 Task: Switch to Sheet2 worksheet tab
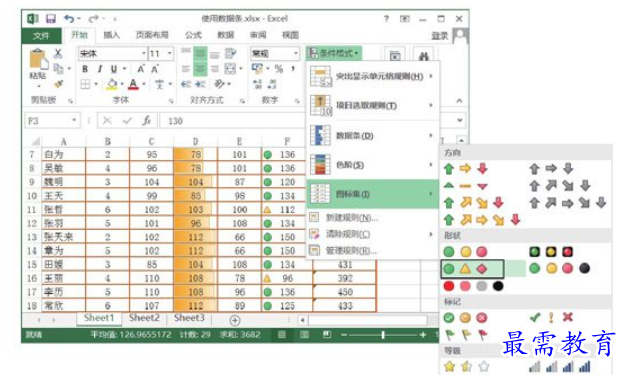144,318
